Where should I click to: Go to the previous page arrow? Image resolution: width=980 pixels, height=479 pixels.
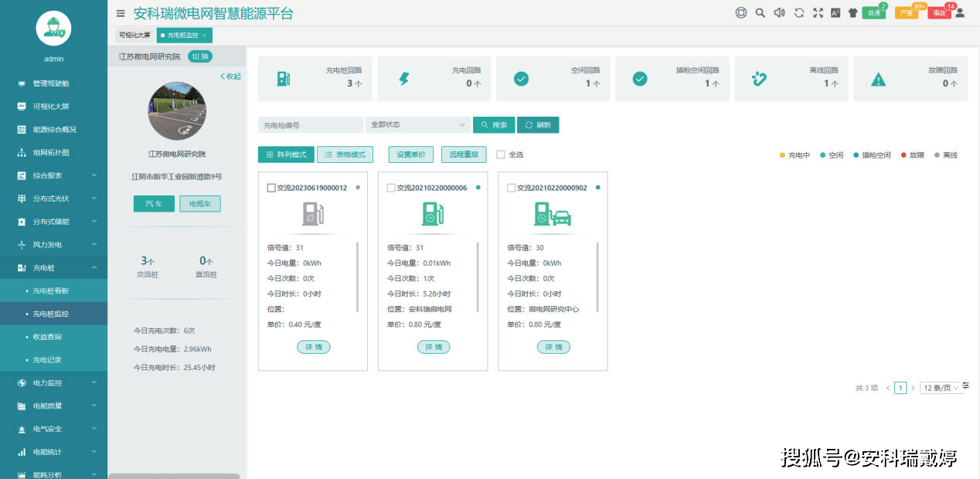(888, 388)
